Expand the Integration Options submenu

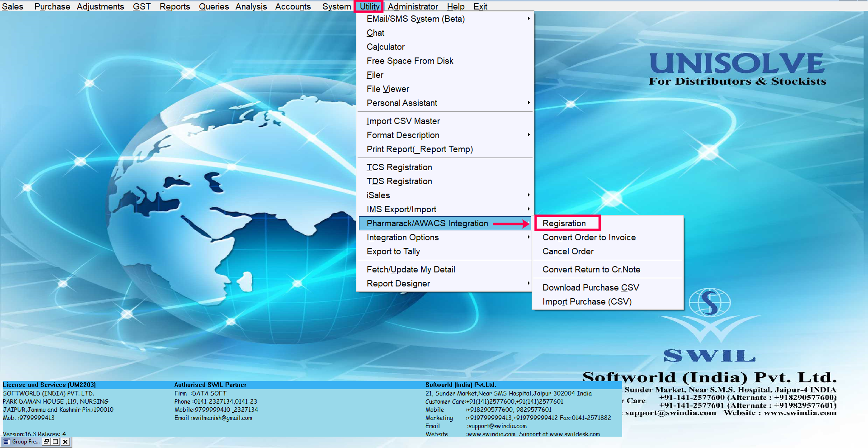(445, 237)
